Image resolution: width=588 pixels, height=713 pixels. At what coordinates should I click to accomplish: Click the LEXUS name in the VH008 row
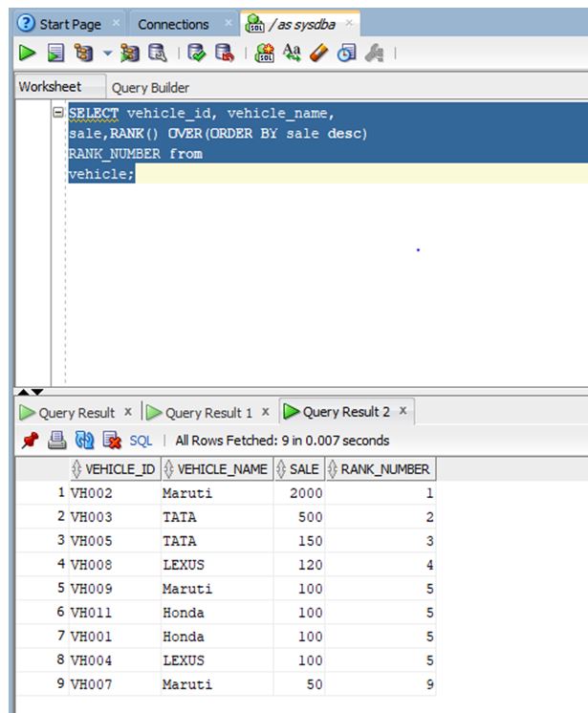coord(184,565)
